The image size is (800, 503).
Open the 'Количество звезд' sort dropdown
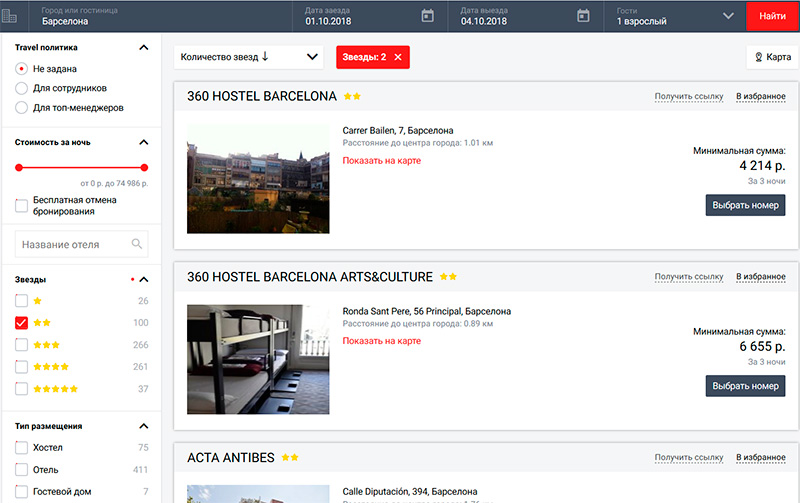(248, 58)
